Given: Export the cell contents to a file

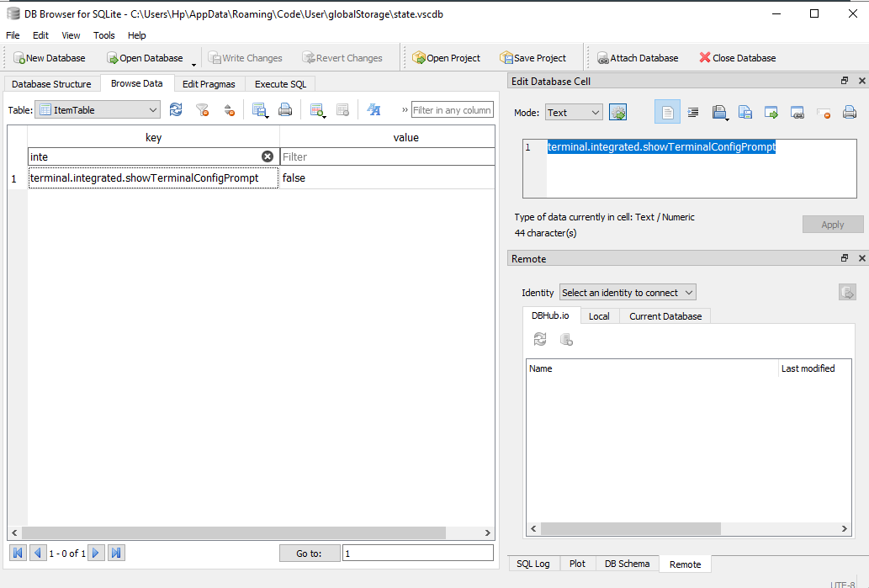Looking at the screenshot, I should coord(745,111).
